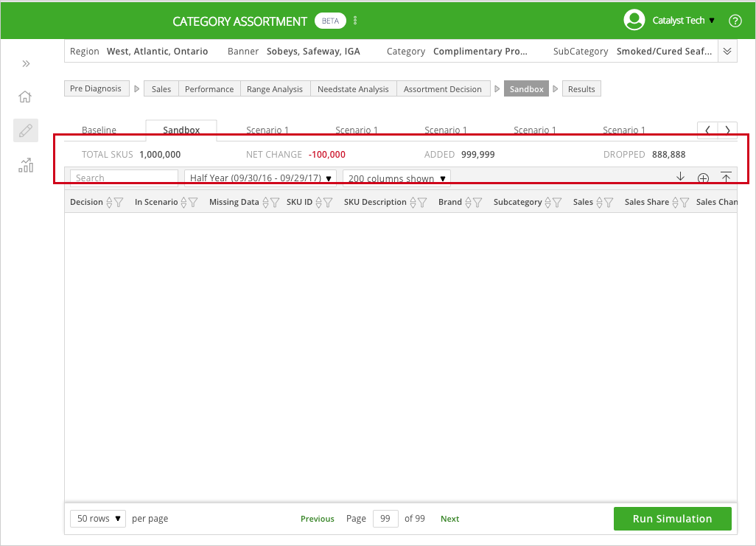Sort the Missing Data column
The image size is (756, 546).
pos(265,203)
